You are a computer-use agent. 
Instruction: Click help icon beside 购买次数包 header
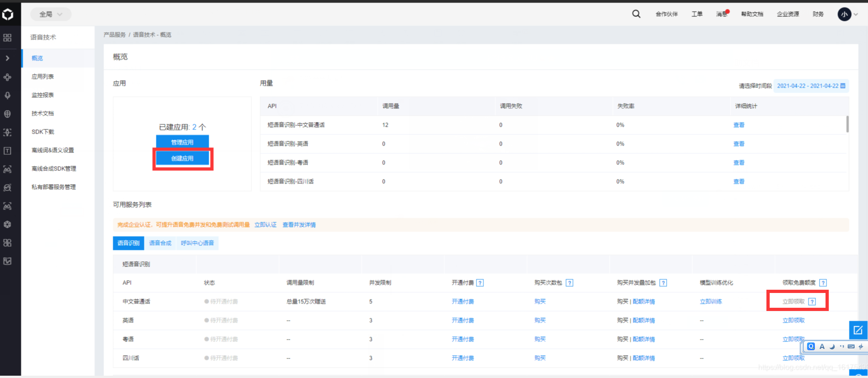570,283
